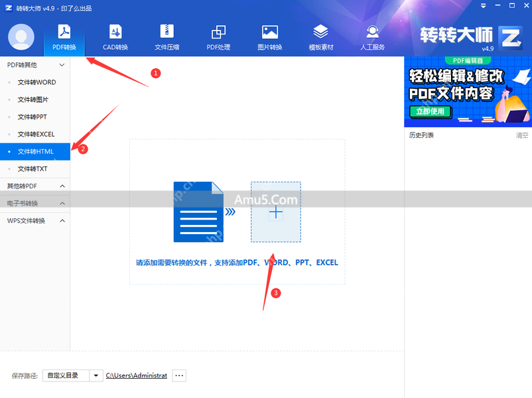This screenshot has height=398, width=532.
Task: Open the 文件压缩 compression tool
Action: [166, 36]
